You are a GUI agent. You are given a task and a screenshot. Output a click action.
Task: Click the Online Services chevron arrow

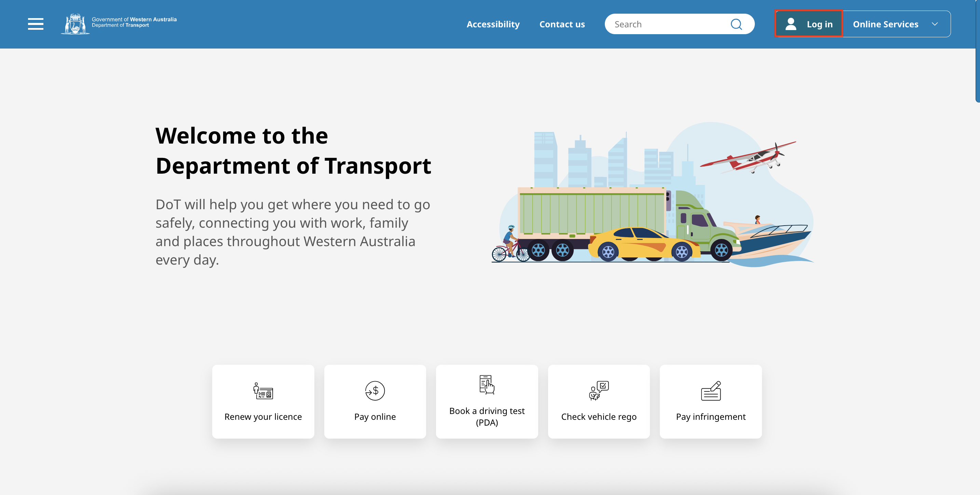click(x=934, y=24)
